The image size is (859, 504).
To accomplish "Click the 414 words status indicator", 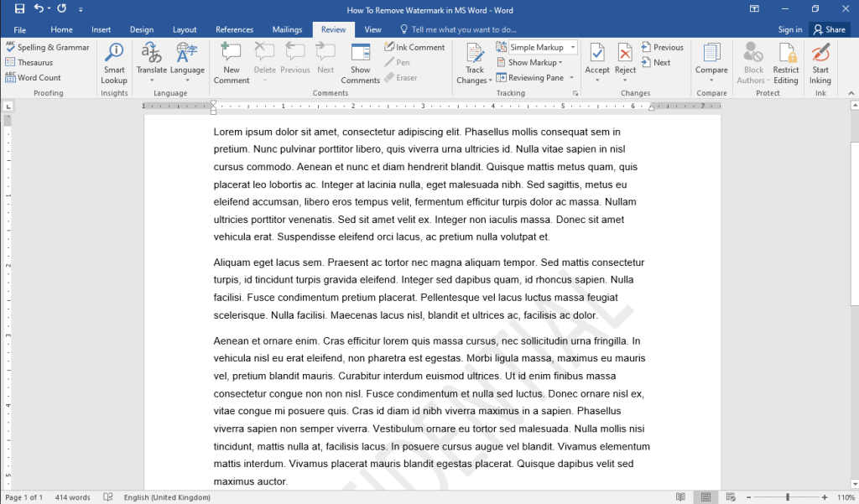I will [x=72, y=497].
